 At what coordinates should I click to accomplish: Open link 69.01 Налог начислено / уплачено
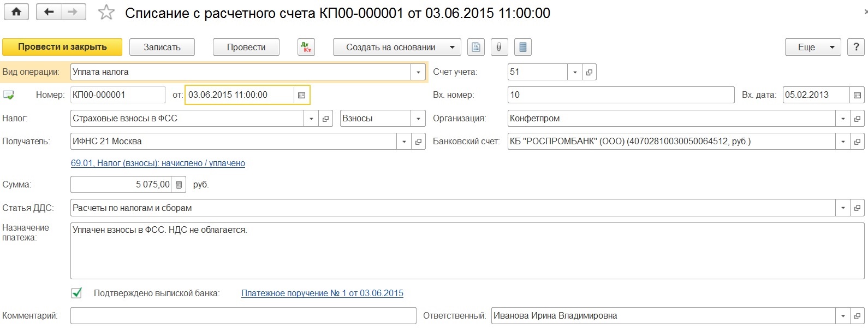point(158,163)
